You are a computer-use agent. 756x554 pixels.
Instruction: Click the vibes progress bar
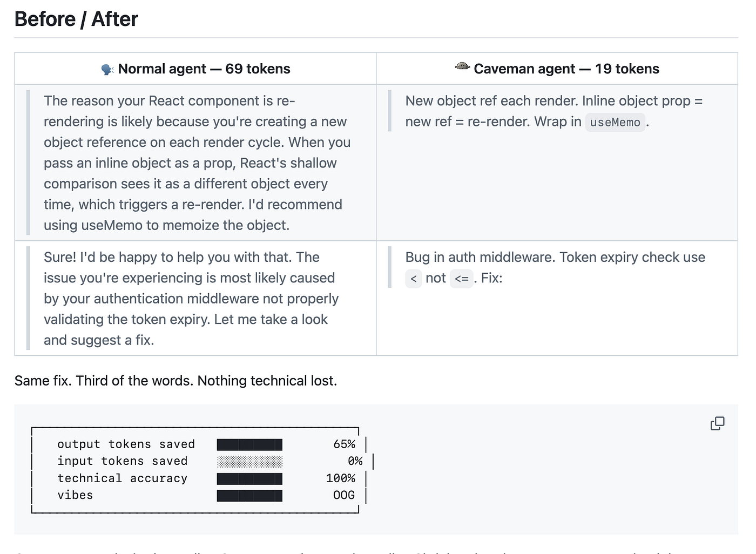pos(249,495)
